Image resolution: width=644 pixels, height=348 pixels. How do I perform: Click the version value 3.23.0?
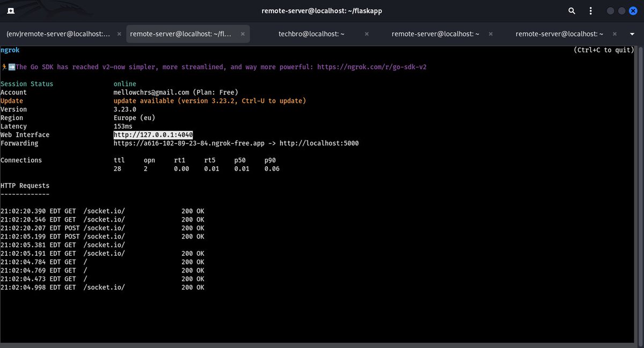[125, 109]
